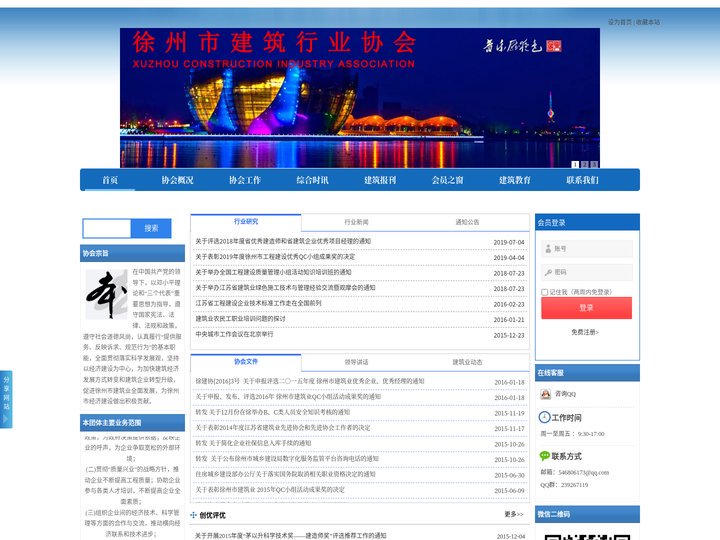Open the 建筑报刊 menu item

(x=380, y=180)
